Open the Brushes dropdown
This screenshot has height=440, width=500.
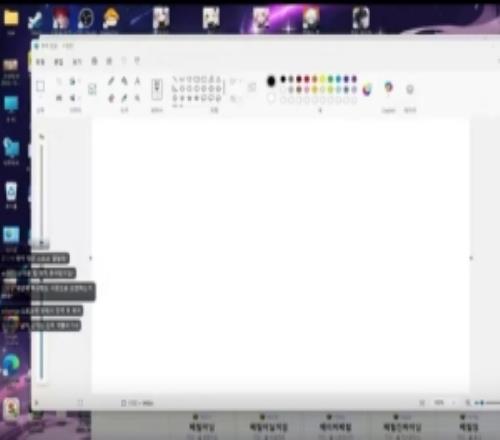point(157,89)
